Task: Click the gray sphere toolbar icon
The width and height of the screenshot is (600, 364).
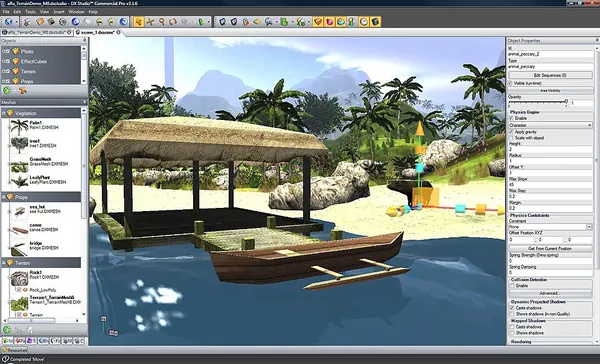Action: (87, 22)
